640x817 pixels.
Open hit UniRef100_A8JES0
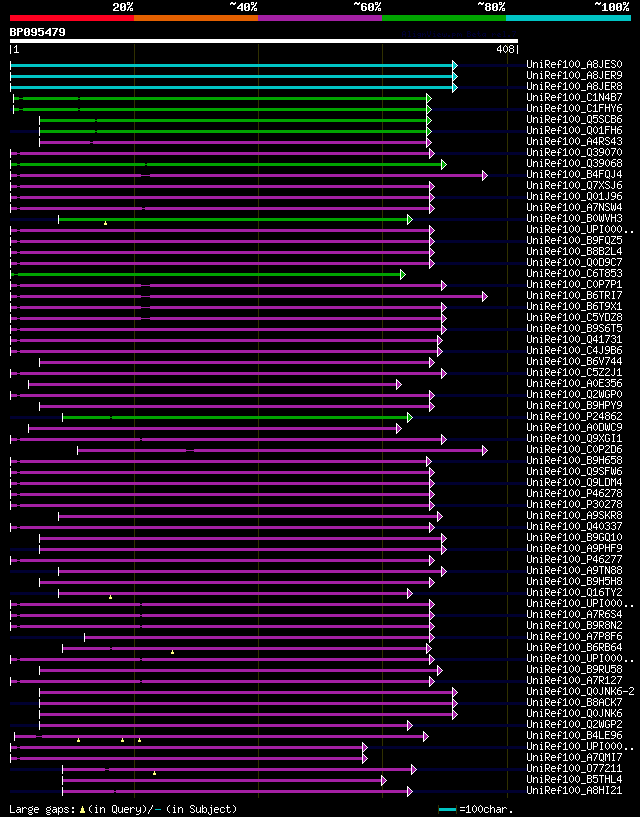(x=574, y=65)
